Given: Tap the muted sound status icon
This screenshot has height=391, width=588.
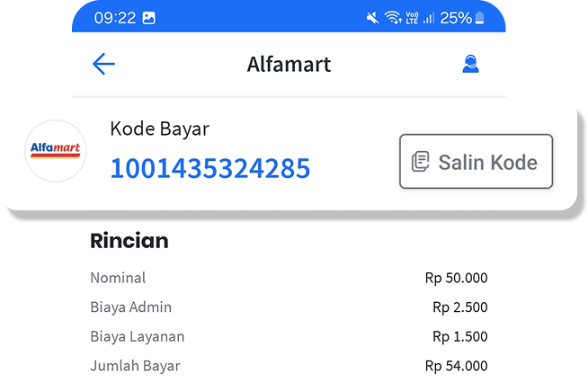Looking at the screenshot, I should point(372,18).
